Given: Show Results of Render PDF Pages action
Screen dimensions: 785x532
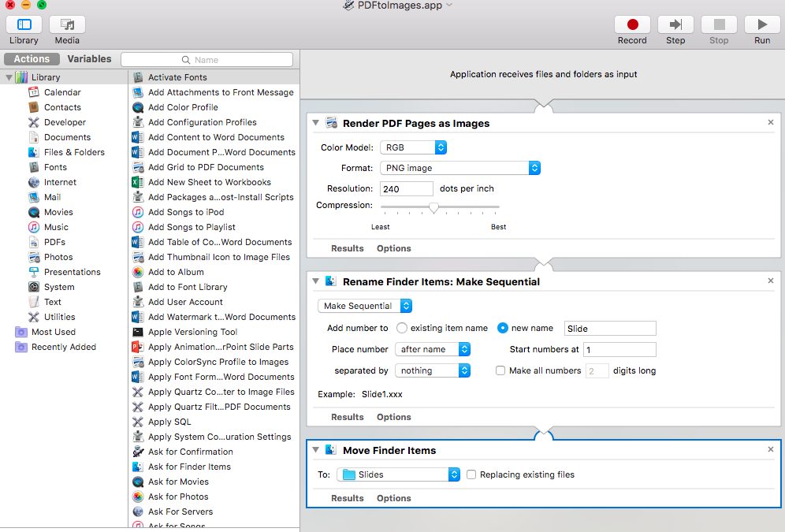Looking at the screenshot, I should pos(347,248).
